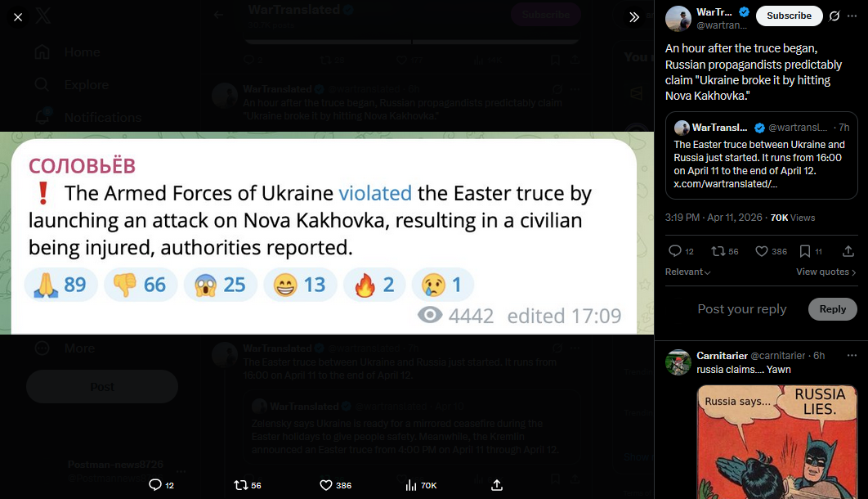Click the Post your reply field
868x499 pixels.
(x=742, y=309)
